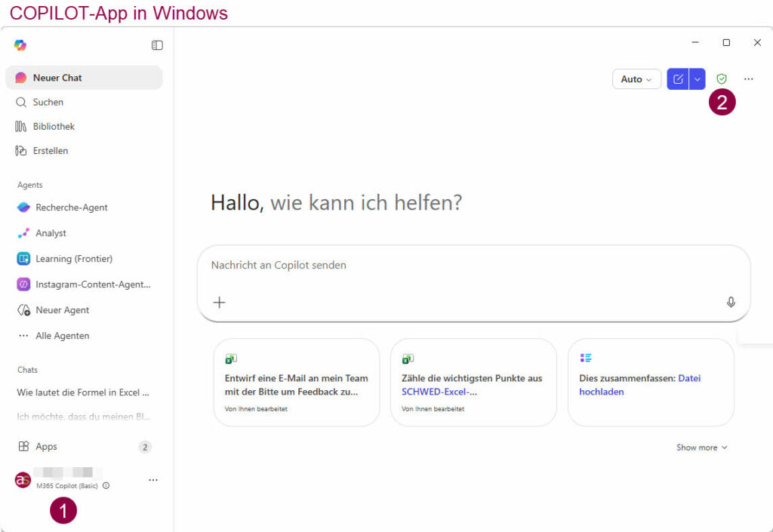The width and height of the screenshot is (773, 532).
Task: Launch the Recherche-Agent
Action: [71, 208]
